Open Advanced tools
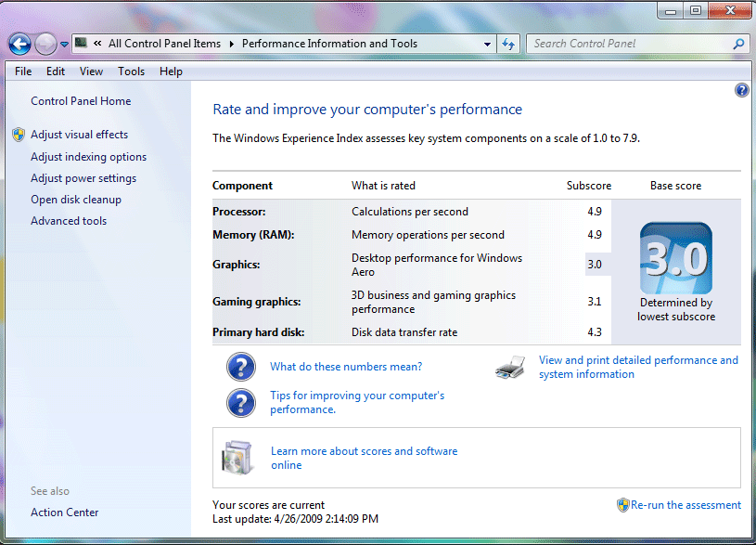Screen dimensions: 756x545 pyautogui.click(x=69, y=221)
